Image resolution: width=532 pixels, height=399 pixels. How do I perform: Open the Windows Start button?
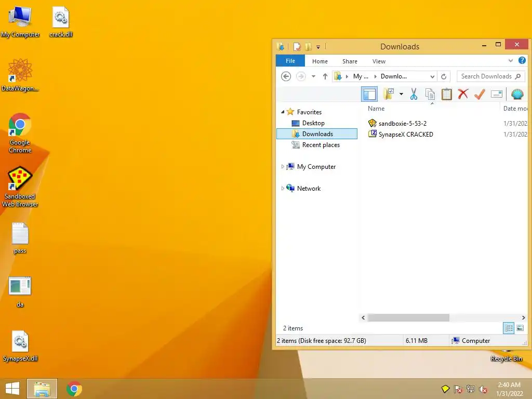(12, 389)
